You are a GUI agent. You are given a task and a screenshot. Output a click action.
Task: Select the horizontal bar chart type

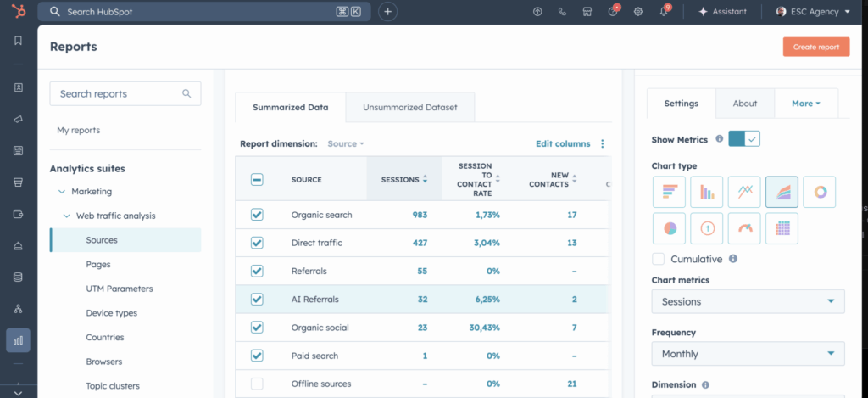(x=670, y=192)
